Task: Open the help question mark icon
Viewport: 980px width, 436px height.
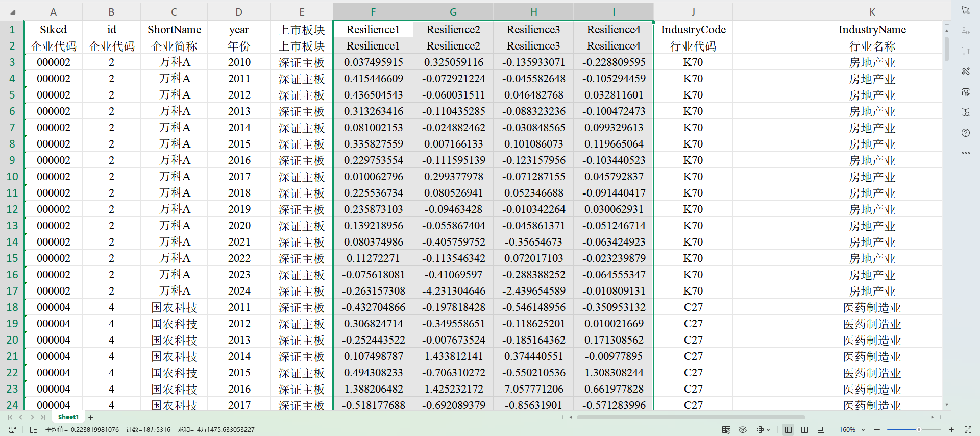Action: 965,133
